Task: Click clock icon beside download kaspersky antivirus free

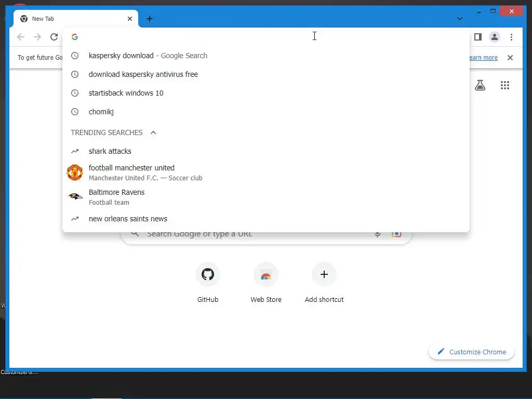Action: (75, 74)
